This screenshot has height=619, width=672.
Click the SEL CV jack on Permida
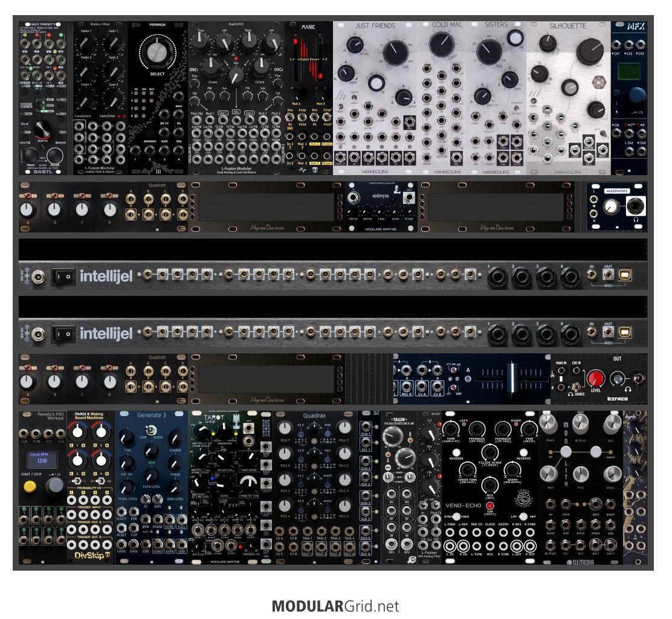pyautogui.click(x=164, y=114)
